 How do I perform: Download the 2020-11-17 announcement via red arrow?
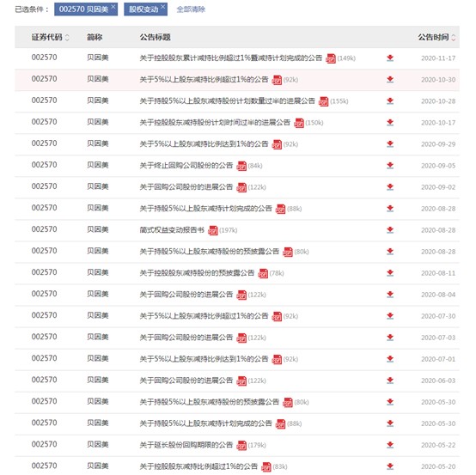pyautogui.click(x=390, y=58)
